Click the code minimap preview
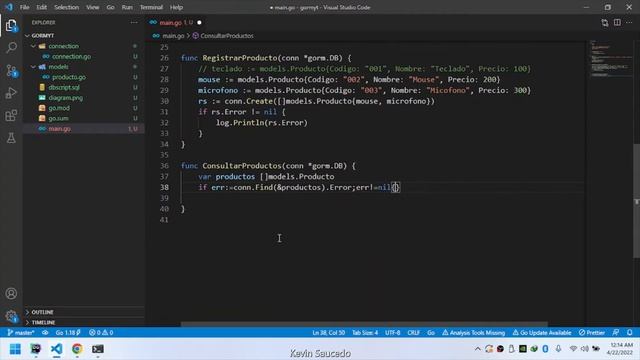The image size is (640, 360). [x=610, y=58]
